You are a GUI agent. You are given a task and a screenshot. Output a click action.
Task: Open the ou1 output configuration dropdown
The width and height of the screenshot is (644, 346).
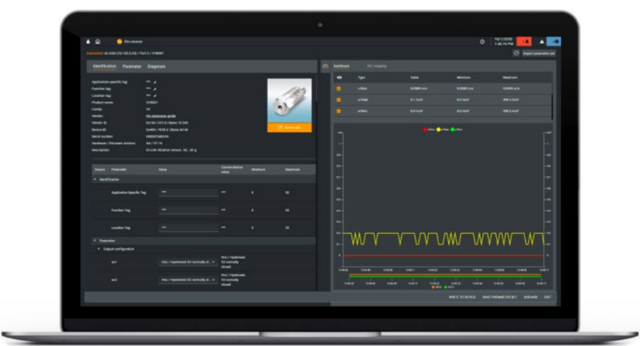click(189, 262)
